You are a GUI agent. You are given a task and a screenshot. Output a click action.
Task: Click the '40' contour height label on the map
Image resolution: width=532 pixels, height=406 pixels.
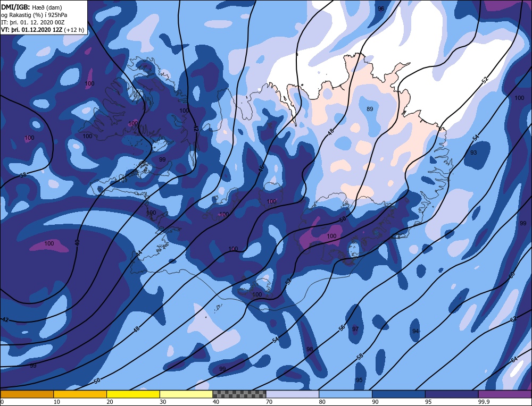tap(77, 242)
